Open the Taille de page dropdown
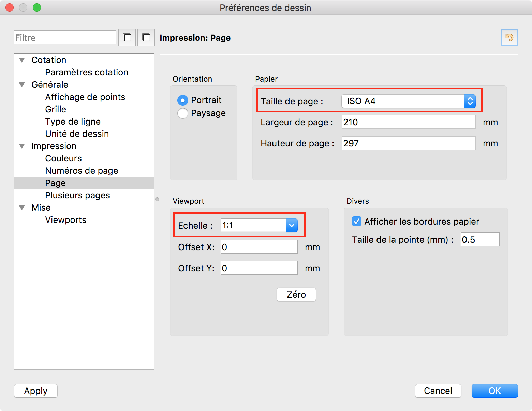Viewport: 532px width, 411px height. pos(408,101)
